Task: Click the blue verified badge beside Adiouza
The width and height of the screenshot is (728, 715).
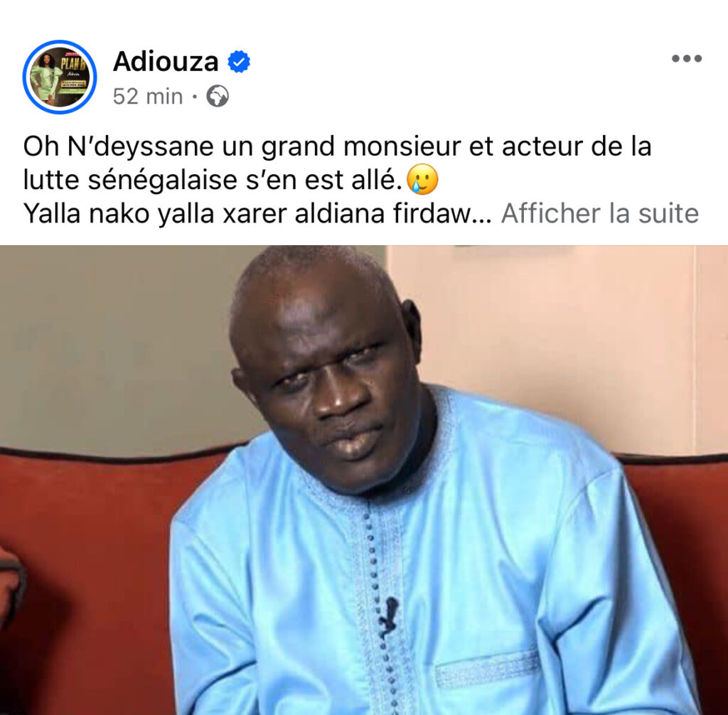Action: click(x=239, y=61)
